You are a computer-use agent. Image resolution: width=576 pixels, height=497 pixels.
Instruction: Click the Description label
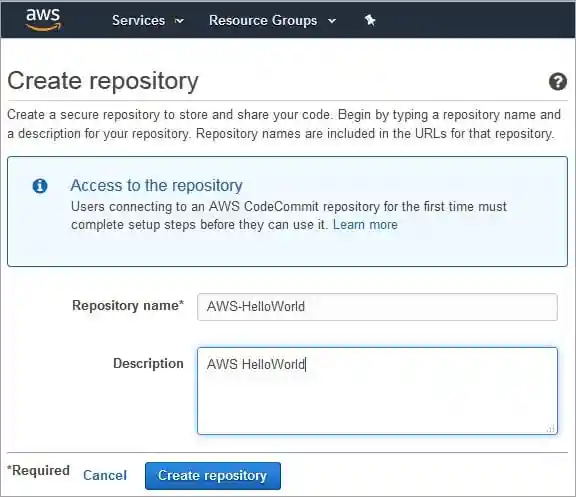coord(148,363)
